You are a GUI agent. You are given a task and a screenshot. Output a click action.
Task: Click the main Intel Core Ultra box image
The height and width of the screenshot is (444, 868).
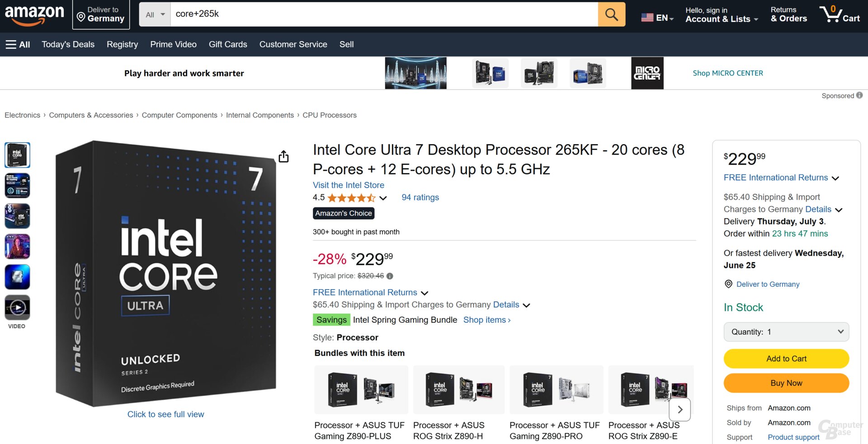166,273
